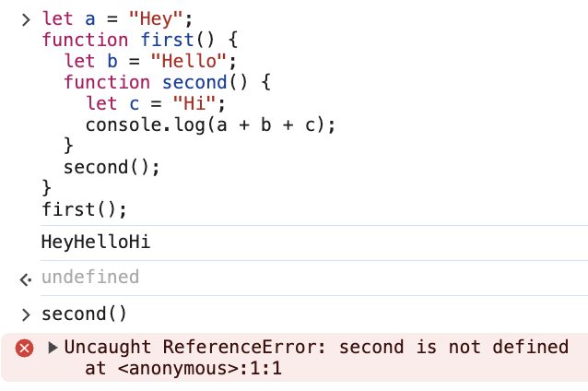
Task: Click the grey undefined return value
Action: point(90,278)
